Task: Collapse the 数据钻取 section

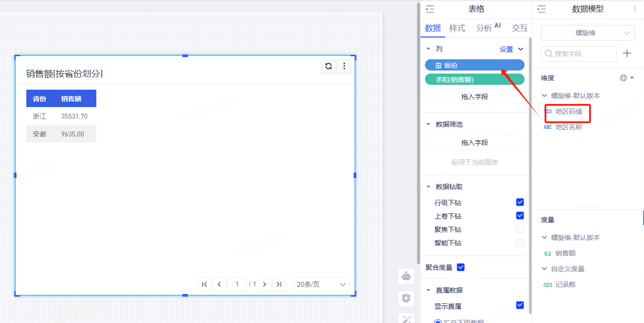Action: coord(429,187)
